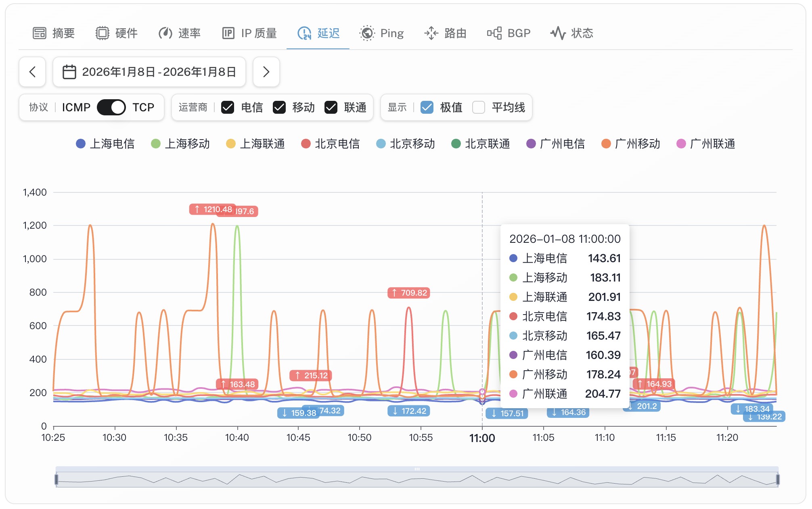Click the 状态 status waveform icon
The width and height of the screenshot is (812, 509).
pos(558,33)
